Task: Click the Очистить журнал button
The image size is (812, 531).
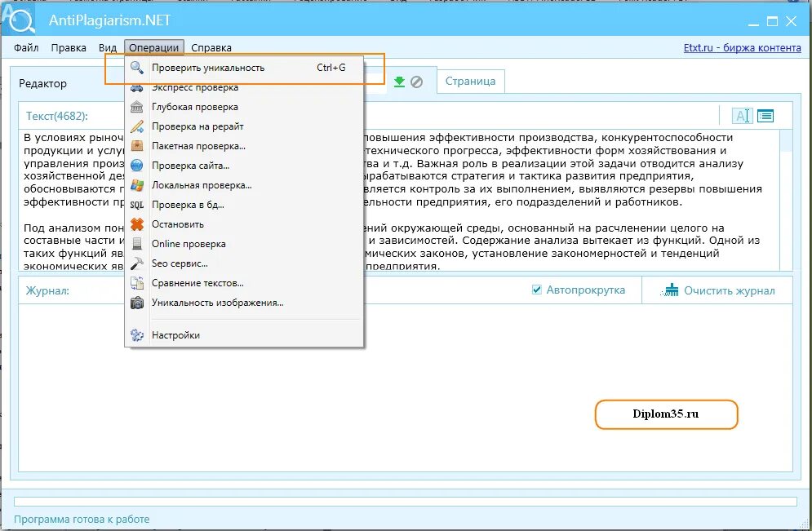Action: pos(717,290)
